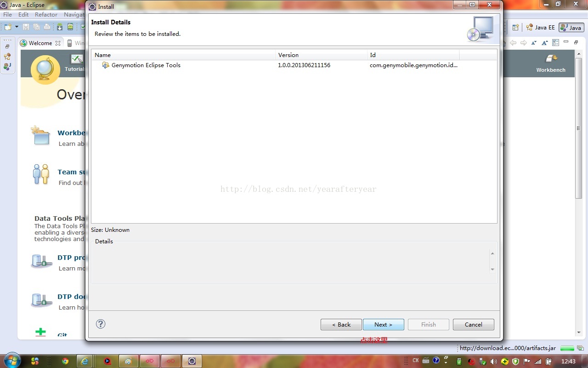This screenshot has height=368, width=588.
Task: Click the Save All toolbar icon
Action: (x=36, y=27)
